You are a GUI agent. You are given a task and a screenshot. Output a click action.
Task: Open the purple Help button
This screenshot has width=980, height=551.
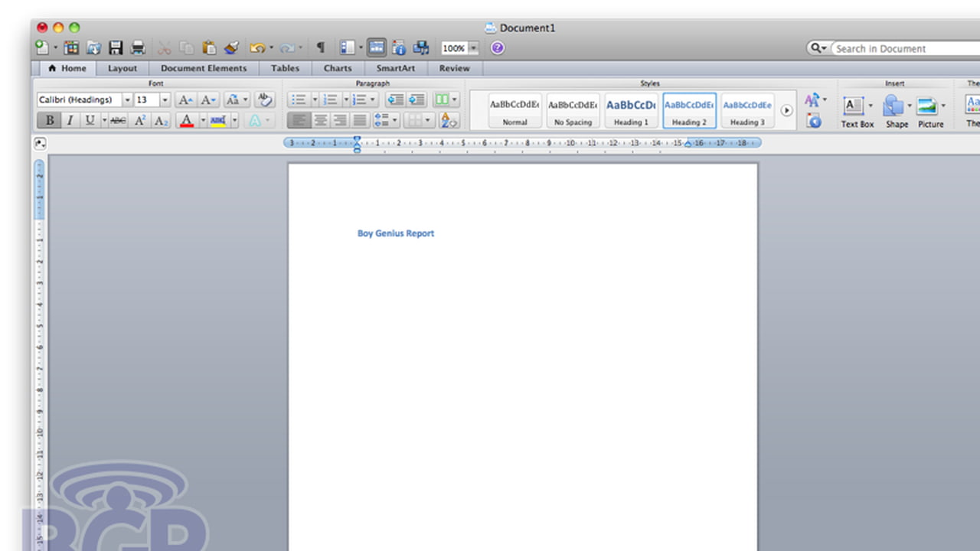(x=498, y=47)
